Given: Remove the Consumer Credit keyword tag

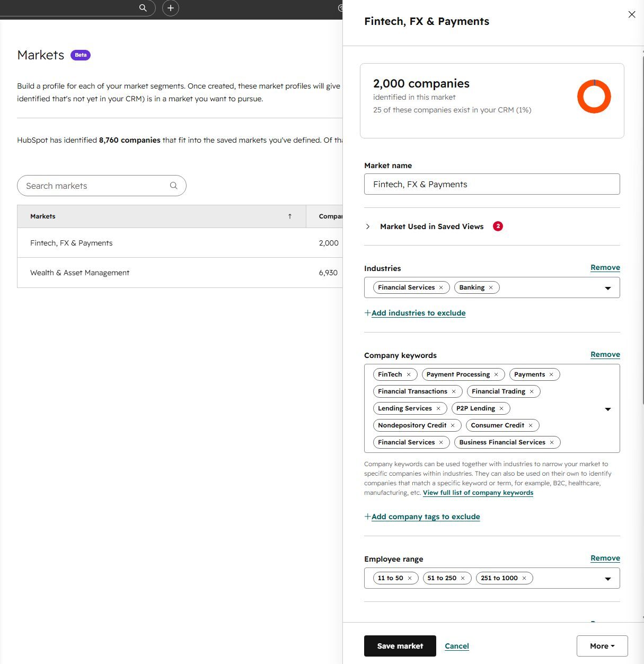Looking at the screenshot, I should 531,425.
